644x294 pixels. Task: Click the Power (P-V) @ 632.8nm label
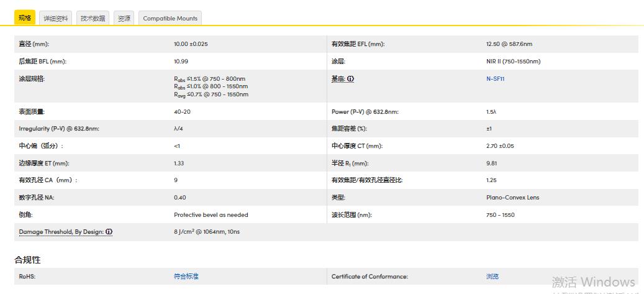point(365,112)
